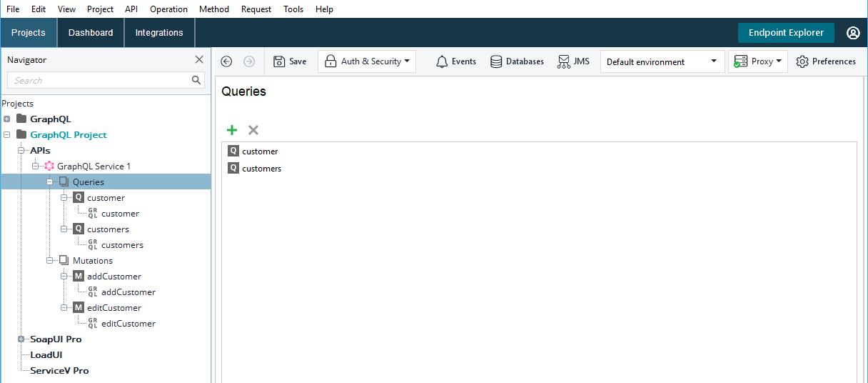Click the Events bell icon

click(x=443, y=61)
